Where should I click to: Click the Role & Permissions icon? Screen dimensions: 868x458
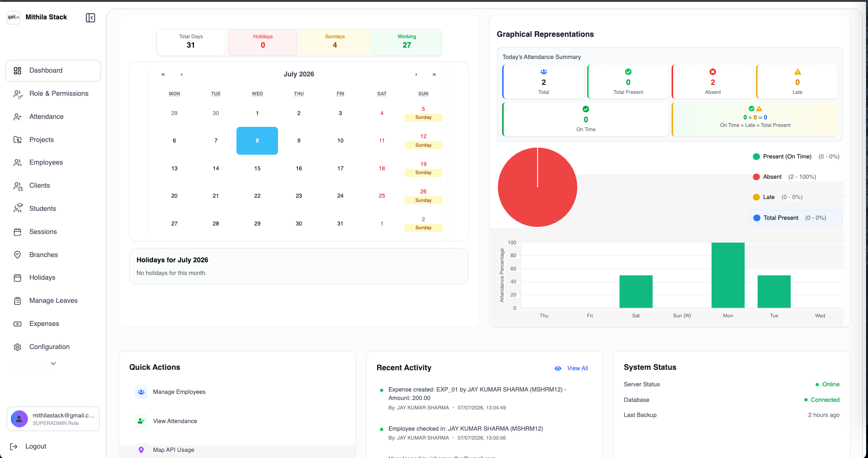pos(18,94)
